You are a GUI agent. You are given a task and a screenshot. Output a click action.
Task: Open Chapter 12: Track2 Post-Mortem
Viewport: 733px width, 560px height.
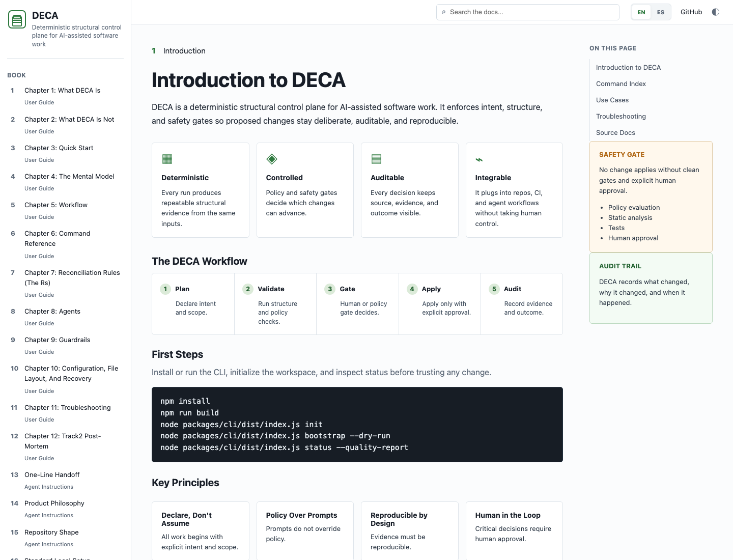(66, 446)
